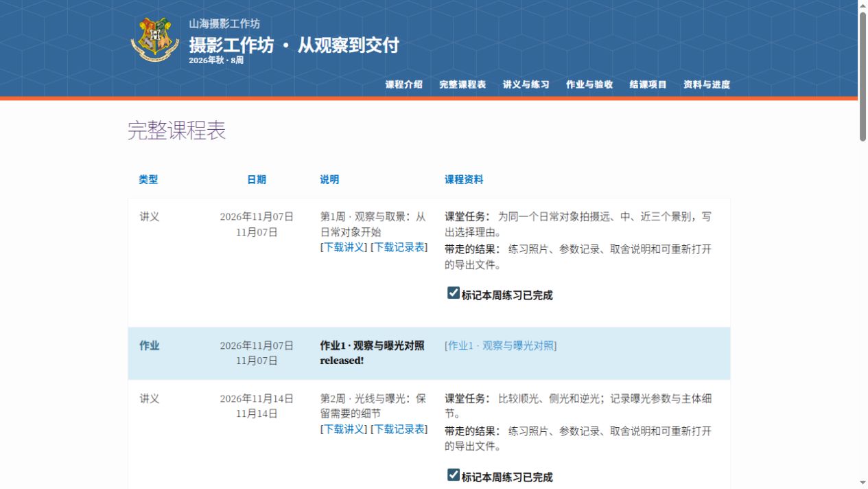Screen dimensions: 868x489
Task: Click the 作业 type cell
Action: click(150, 345)
